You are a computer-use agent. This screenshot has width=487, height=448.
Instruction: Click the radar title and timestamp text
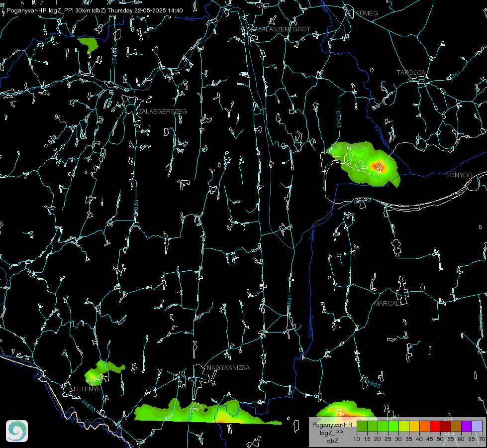(95, 10)
